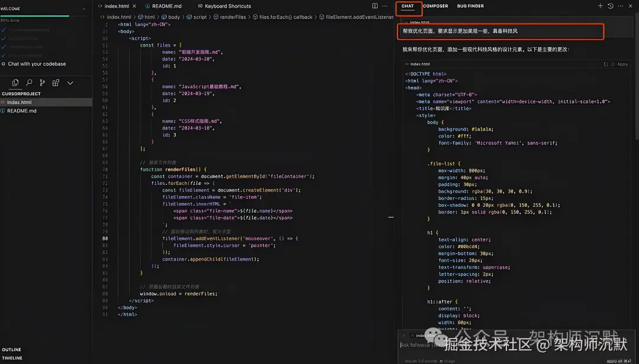Image resolution: width=639 pixels, height=364 pixels.
Task: Switch to the README.md editor tab
Action: [163, 6]
